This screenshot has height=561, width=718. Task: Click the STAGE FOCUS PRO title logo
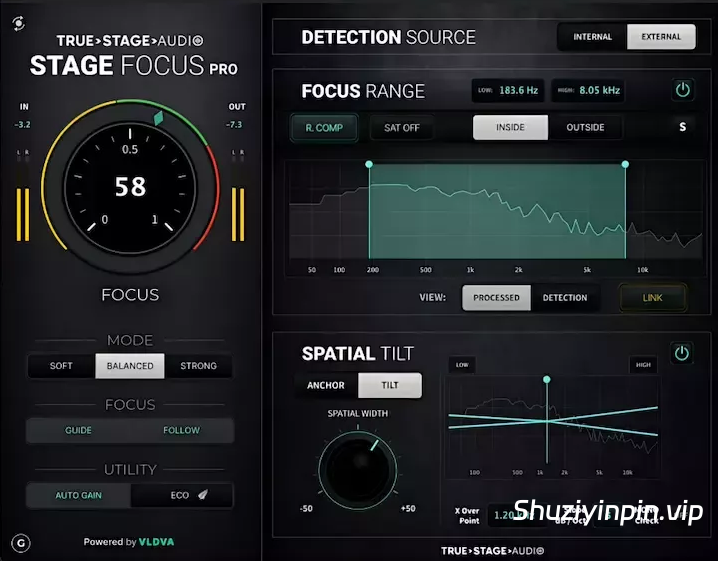133,65
